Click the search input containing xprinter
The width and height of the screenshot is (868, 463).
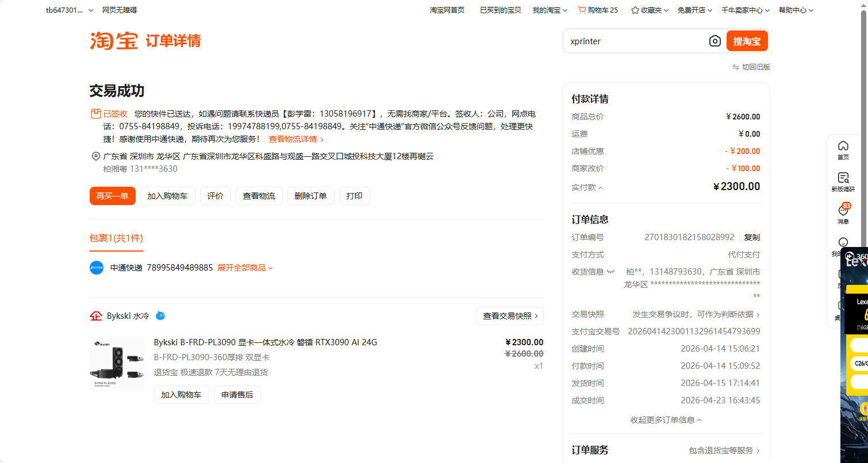(635, 41)
